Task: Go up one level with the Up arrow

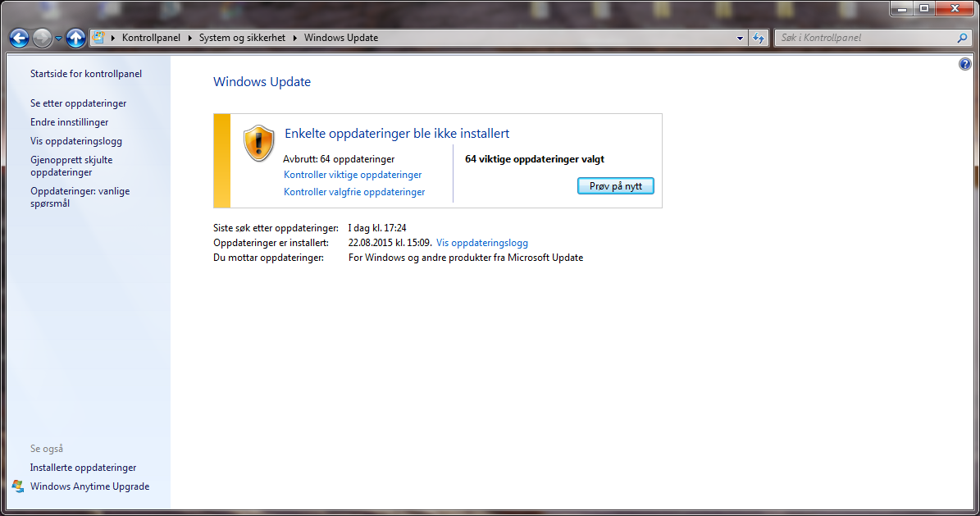Action: 75,39
